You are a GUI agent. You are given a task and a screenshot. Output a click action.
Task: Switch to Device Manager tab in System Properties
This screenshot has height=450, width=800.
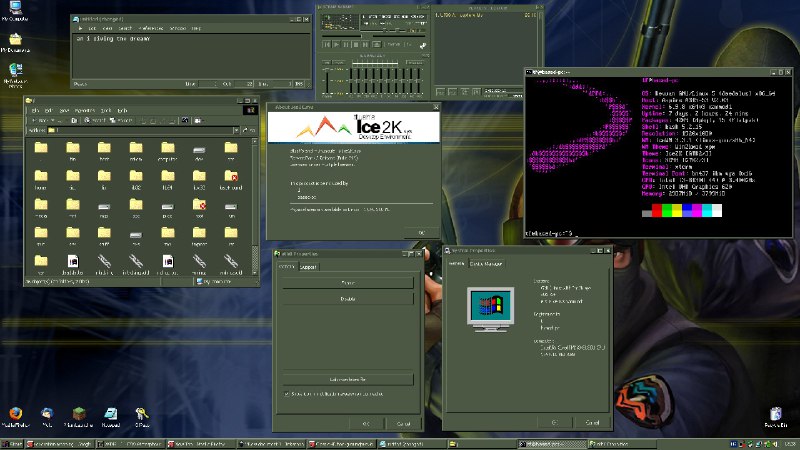pos(486,264)
